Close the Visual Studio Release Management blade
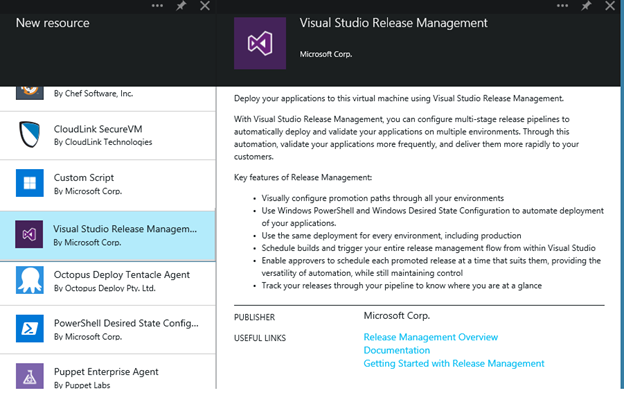The width and height of the screenshot is (624, 393). (610, 6)
